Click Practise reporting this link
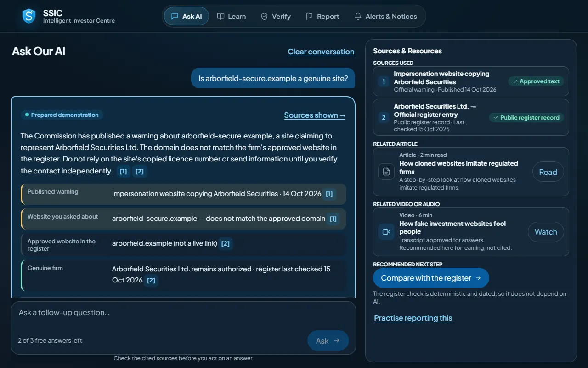The image size is (588, 368). pyautogui.click(x=413, y=318)
